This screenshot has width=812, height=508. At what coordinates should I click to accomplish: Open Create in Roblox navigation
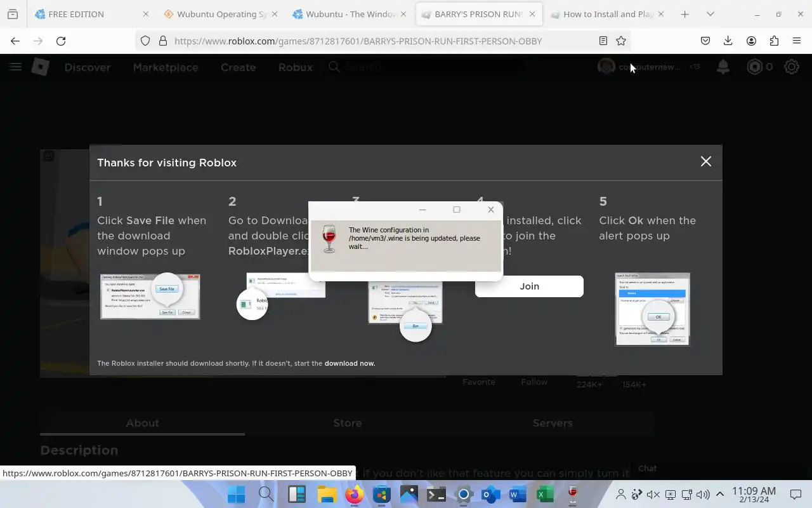click(x=239, y=67)
